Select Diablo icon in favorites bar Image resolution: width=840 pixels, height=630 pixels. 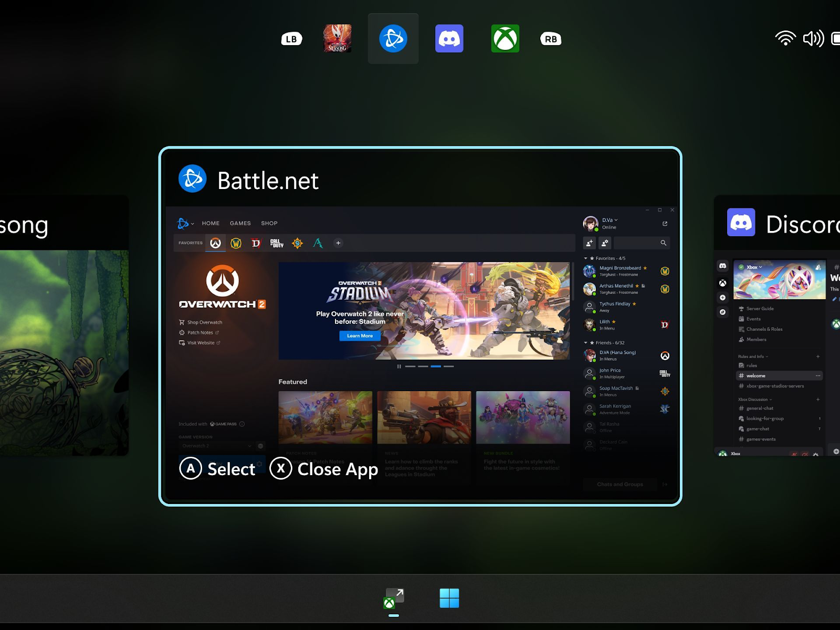256,243
